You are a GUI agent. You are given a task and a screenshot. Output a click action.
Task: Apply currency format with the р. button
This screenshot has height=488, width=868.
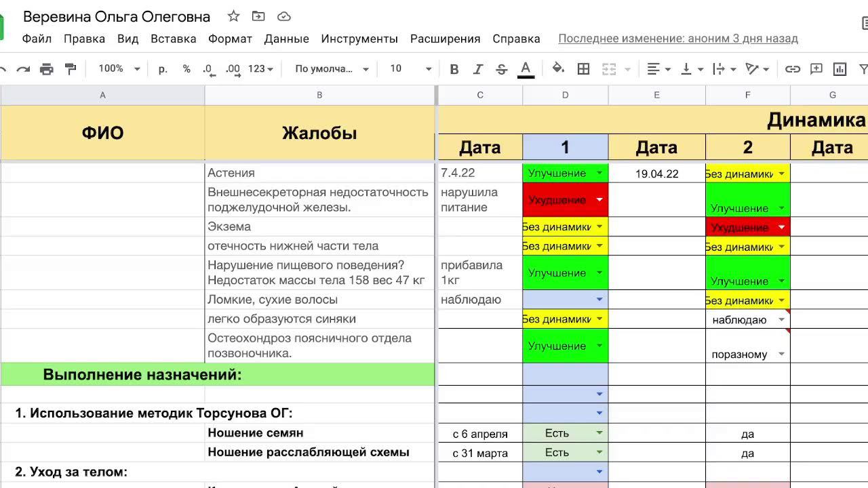click(x=163, y=68)
